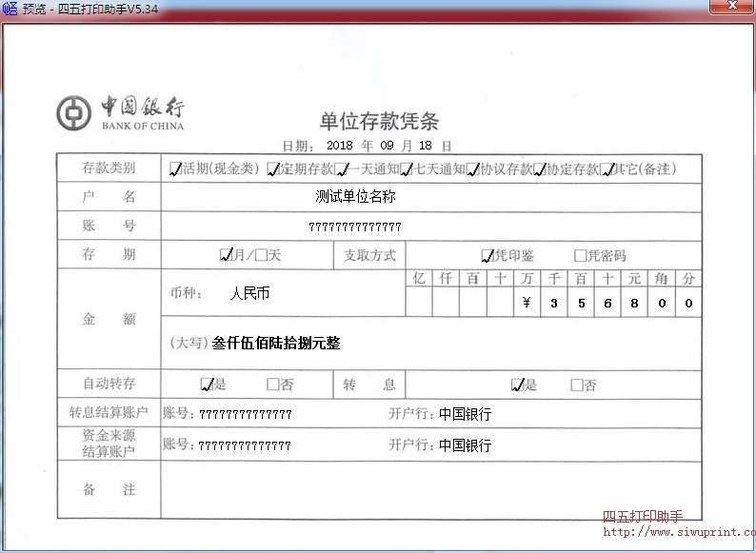Click the 支取方式 label cell
The image size is (756, 553).
(369, 255)
